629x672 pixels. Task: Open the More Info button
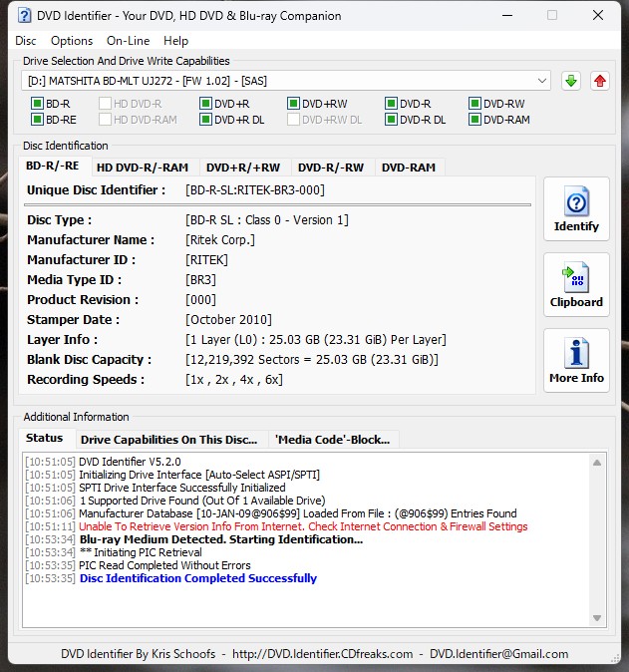pos(576,361)
